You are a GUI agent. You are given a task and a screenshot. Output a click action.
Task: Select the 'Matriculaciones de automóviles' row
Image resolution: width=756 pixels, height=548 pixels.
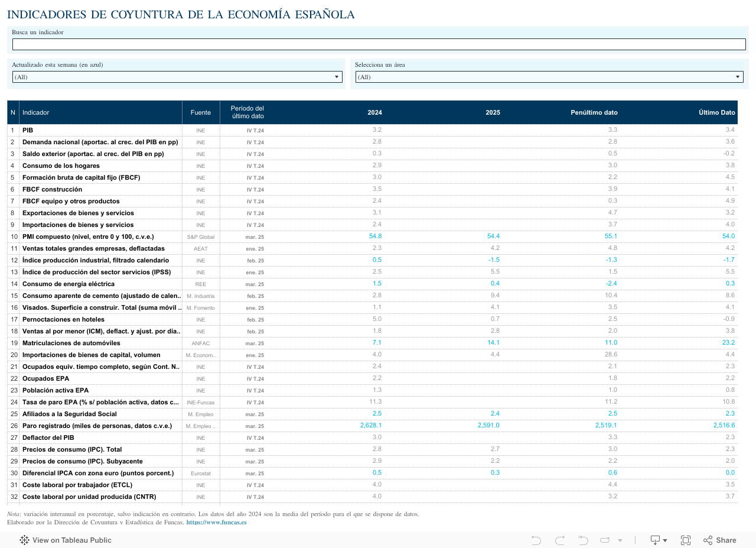pos(71,343)
